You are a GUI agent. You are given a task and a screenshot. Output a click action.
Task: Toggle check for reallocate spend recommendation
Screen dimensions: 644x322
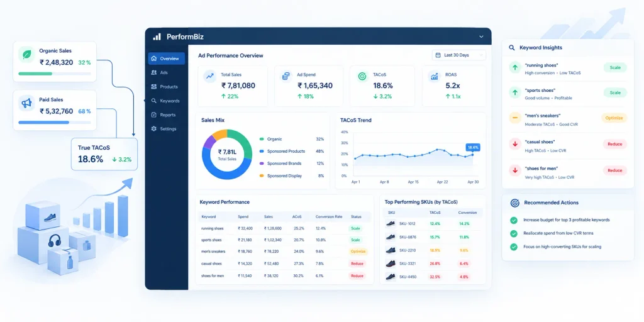[x=514, y=233]
